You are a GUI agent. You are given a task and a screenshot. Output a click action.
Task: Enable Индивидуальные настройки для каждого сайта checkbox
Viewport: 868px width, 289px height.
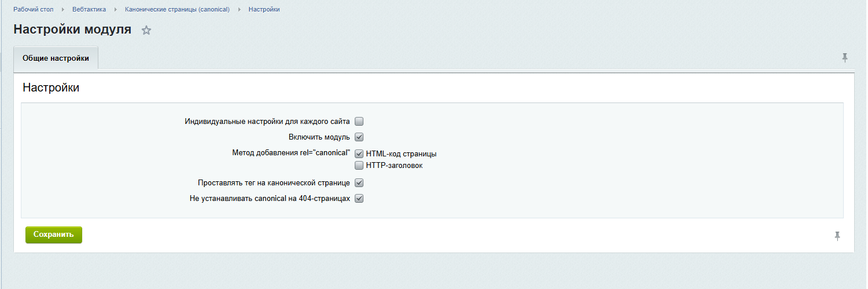coord(359,122)
